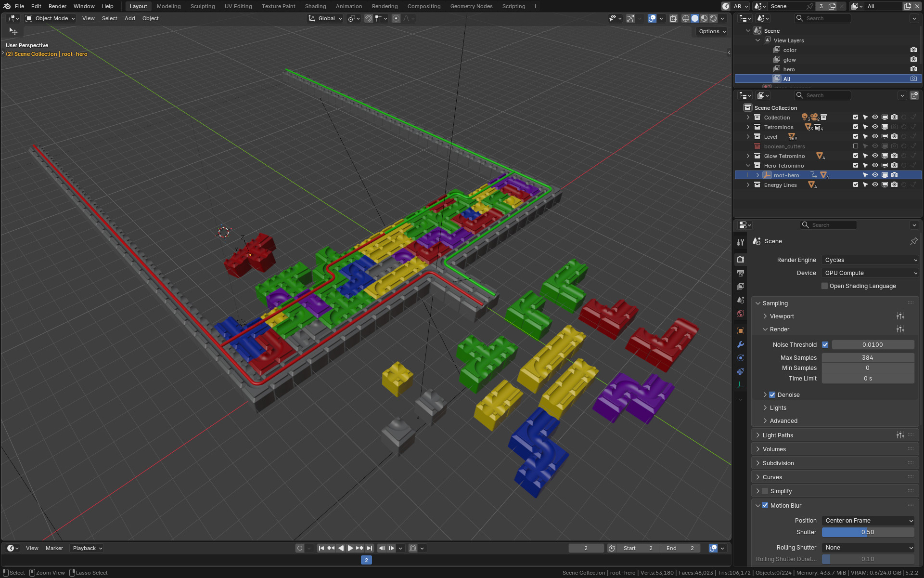924x578 pixels.
Task: Open the Render Engine Cycles dropdown
Action: 870,260
